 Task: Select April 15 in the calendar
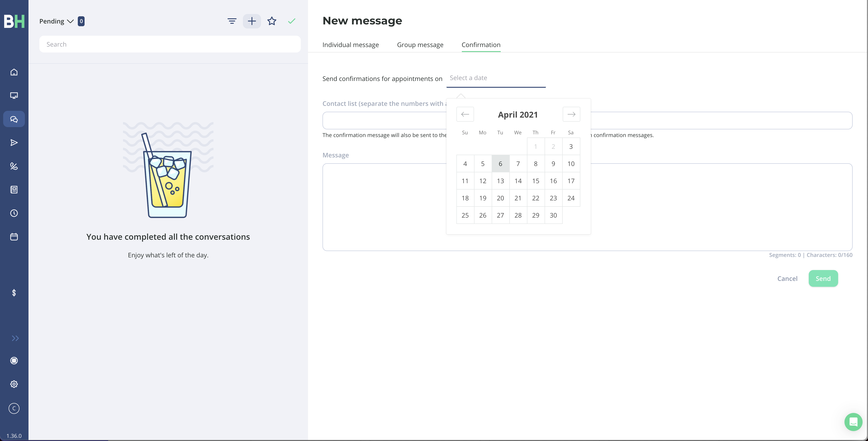[x=536, y=181]
